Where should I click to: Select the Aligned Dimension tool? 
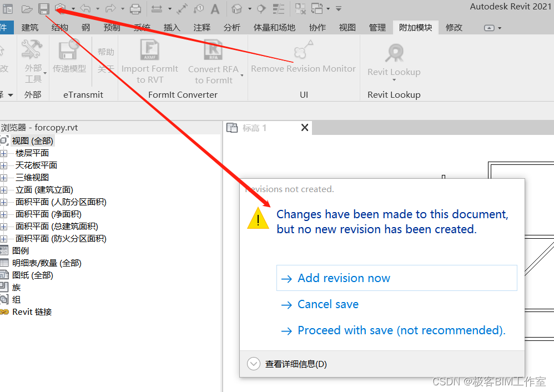click(182, 8)
